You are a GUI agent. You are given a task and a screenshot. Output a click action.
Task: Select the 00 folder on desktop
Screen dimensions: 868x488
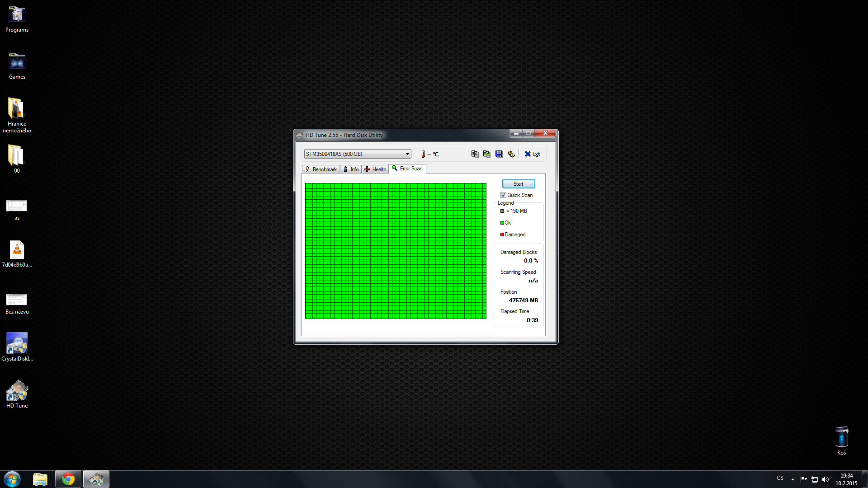17,159
